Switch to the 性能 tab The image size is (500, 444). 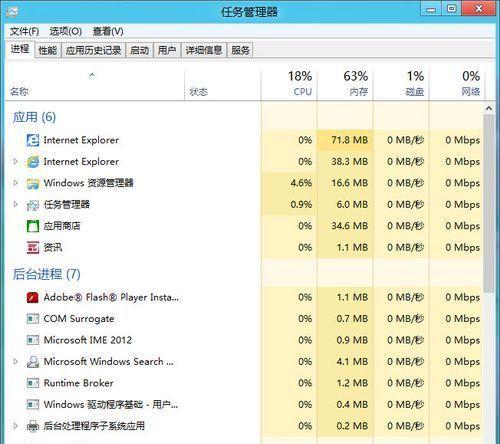48,50
